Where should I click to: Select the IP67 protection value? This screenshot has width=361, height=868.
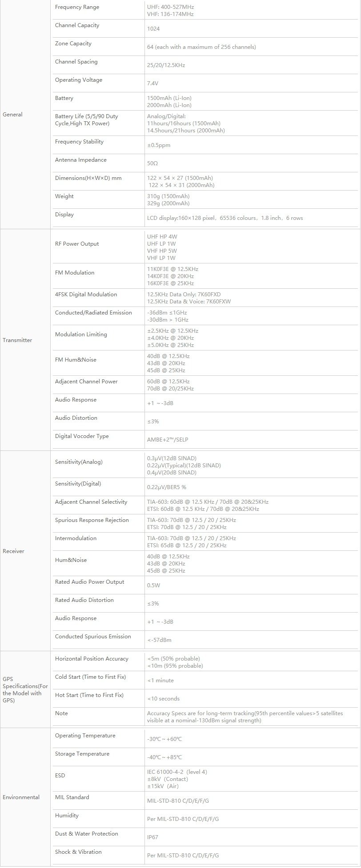pos(152,837)
